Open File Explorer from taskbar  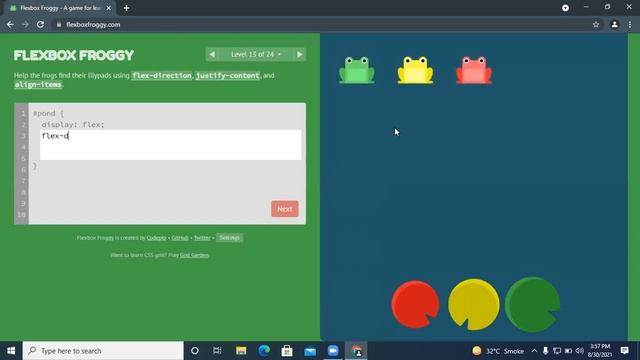coord(241,351)
